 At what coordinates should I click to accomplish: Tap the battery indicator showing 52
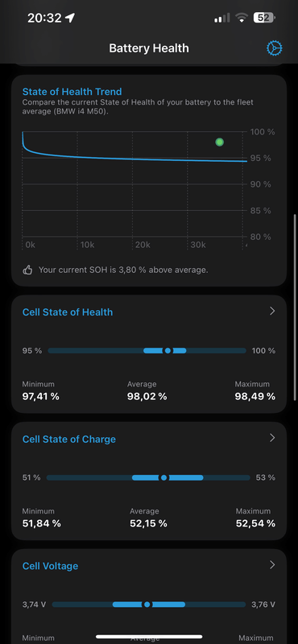click(x=264, y=18)
